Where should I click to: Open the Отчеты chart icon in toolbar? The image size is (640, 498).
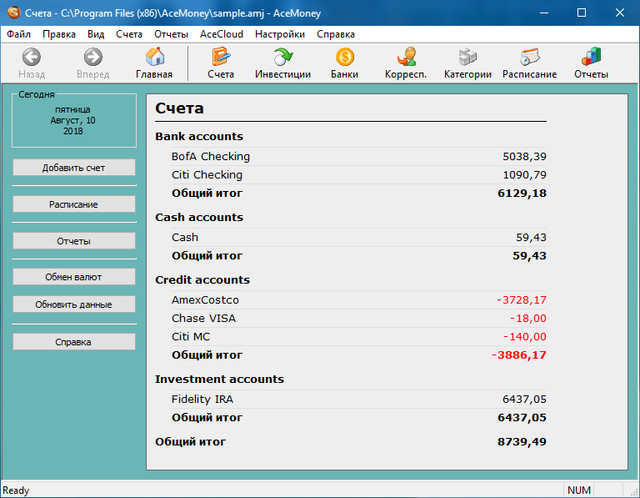click(591, 58)
